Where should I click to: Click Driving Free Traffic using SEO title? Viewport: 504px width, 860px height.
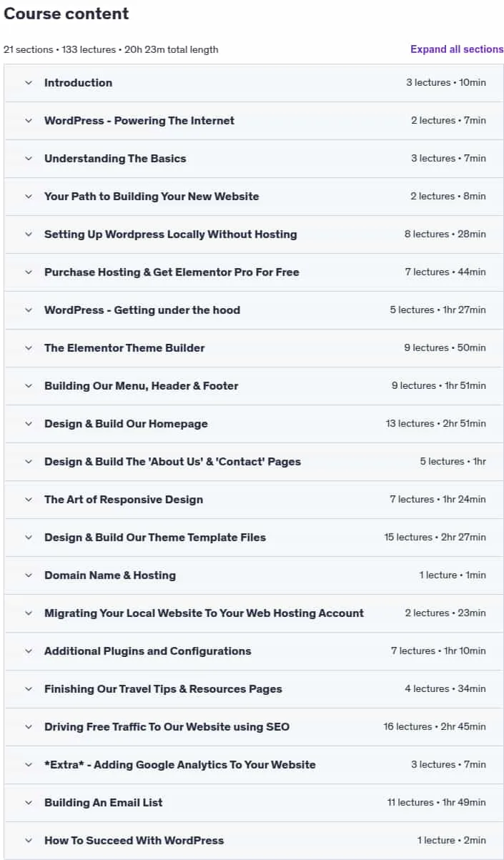[x=167, y=727]
